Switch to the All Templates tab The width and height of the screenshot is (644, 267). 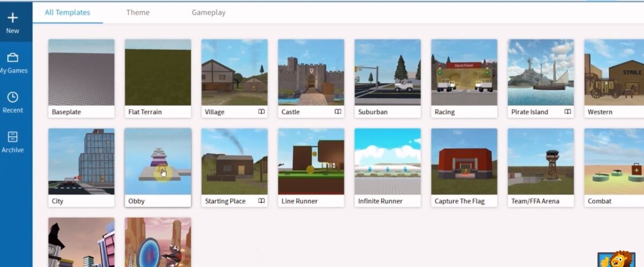(68, 12)
